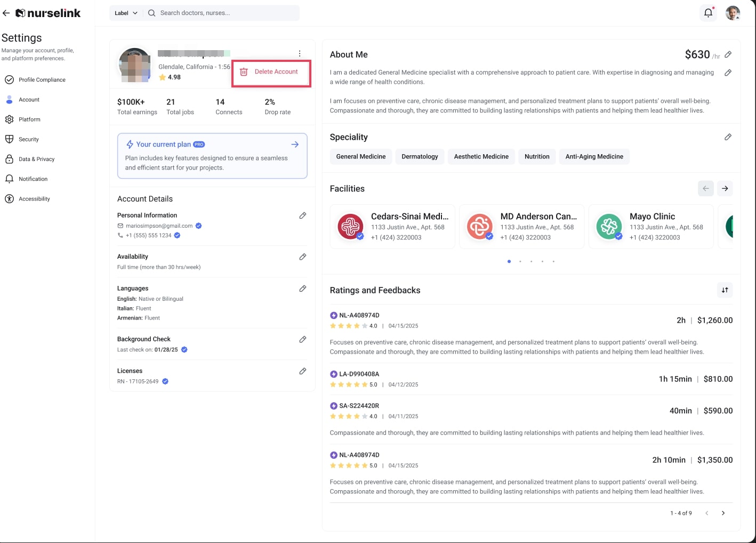Edit Licenses pencil icon
This screenshot has width=756, height=543.
pos(303,371)
